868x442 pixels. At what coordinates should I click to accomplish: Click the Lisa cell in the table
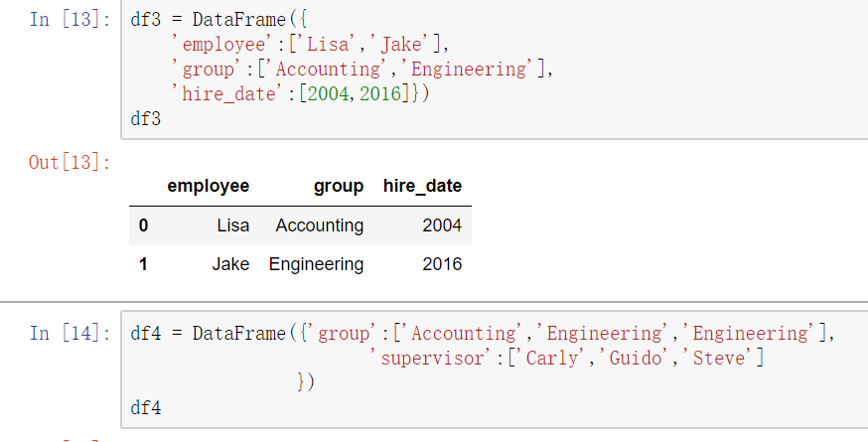[x=232, y=225]
